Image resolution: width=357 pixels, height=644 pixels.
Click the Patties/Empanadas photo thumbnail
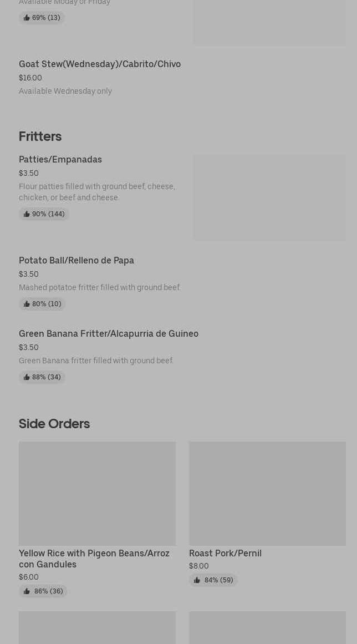(269, 197)
